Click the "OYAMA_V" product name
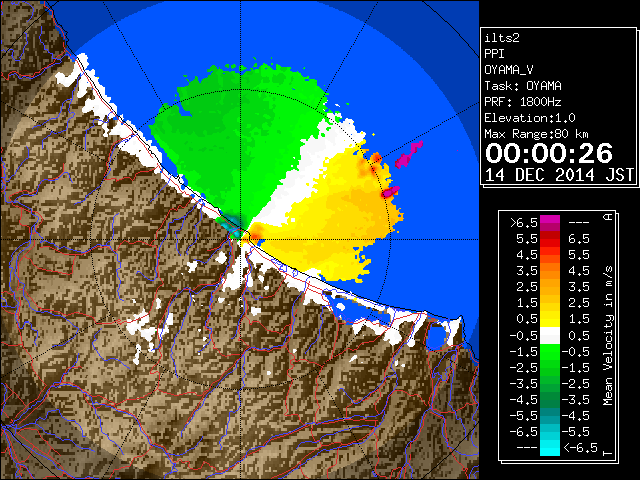 pyautogui.click(x=509, y=70)
